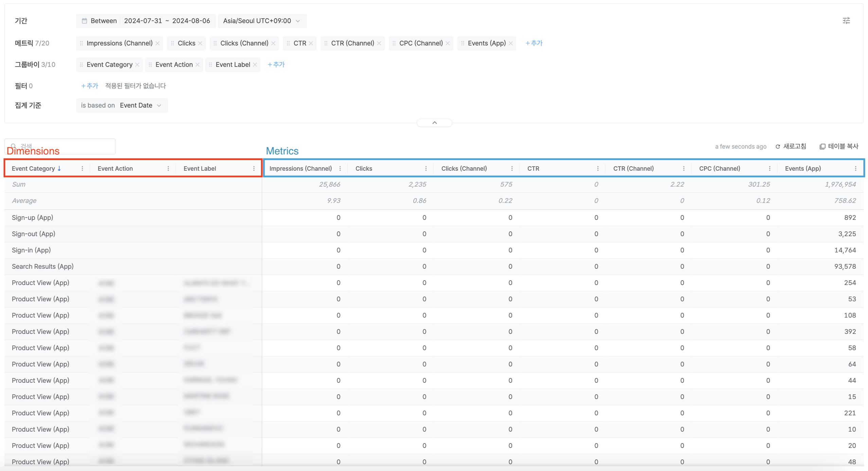868x471 pixels.
Task: Click the drag handle on Event Category chip
Action: (82, 65)
